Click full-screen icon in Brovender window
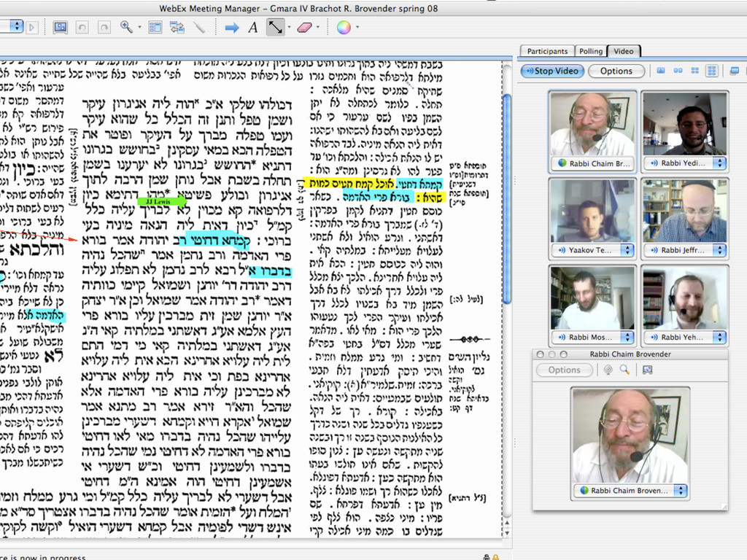The height and width of the screenshot is (560, 747). pos(648,370)
